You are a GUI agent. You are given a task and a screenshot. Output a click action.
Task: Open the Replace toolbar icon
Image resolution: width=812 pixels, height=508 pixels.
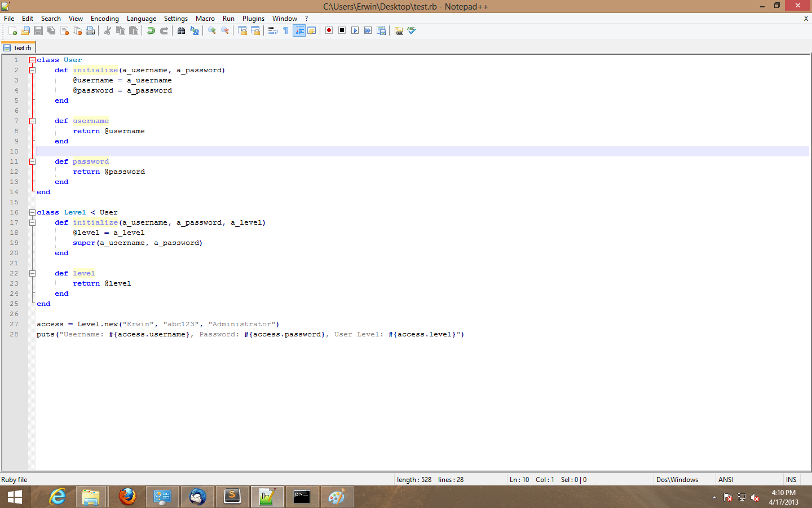[x=195, y=30]
